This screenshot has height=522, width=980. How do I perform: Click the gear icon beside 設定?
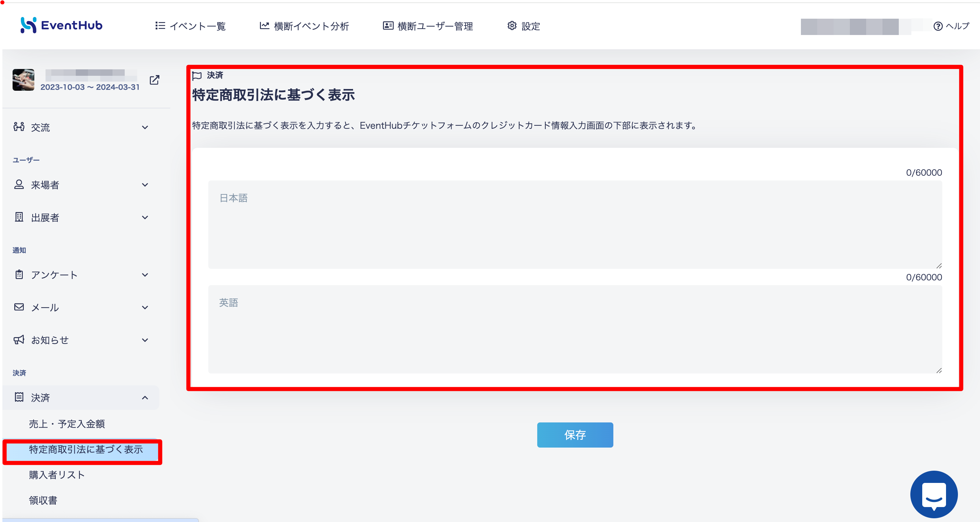coord(512,25)
